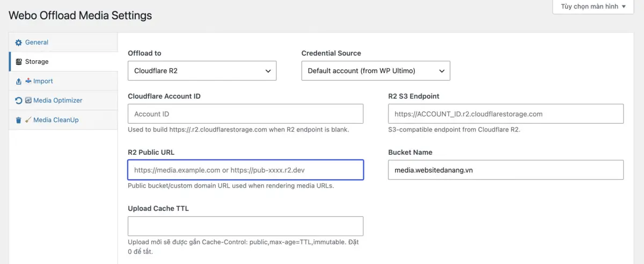The width and height of the screenshot is (644, 264).
Task: Click the Bucket Name field with media.websitedanang.vn
Action: (x=506, y=170)
